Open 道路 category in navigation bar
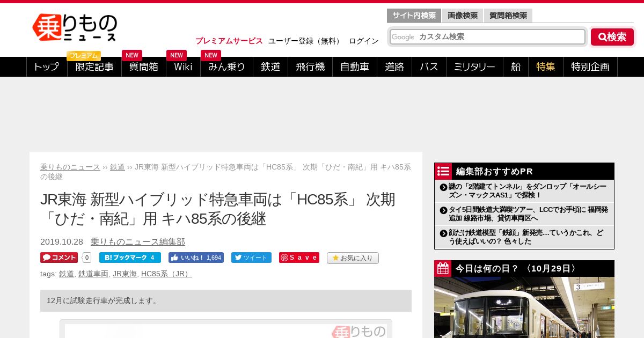The image size is (644, 338). (x=394, y=67)
